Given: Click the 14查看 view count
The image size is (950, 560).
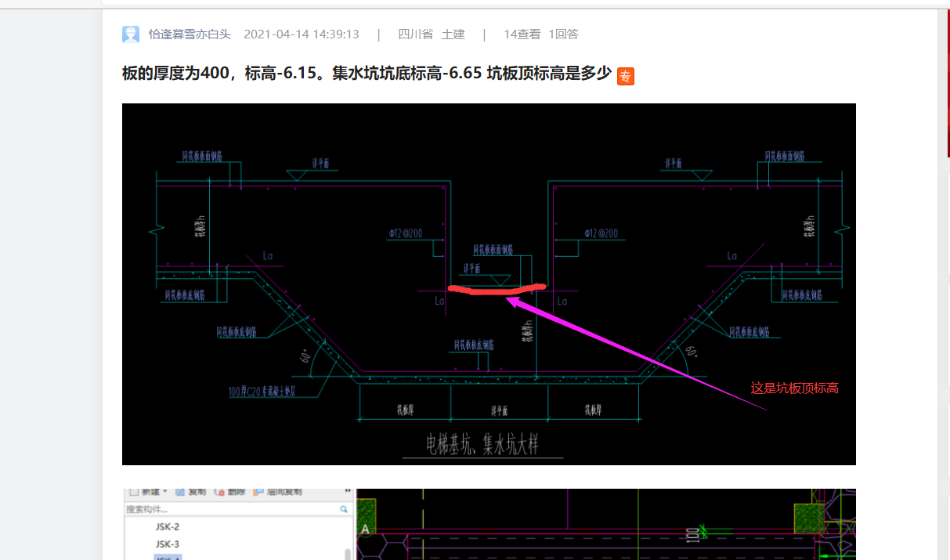Looking at the screenshot, I should [x=522, y=34].
